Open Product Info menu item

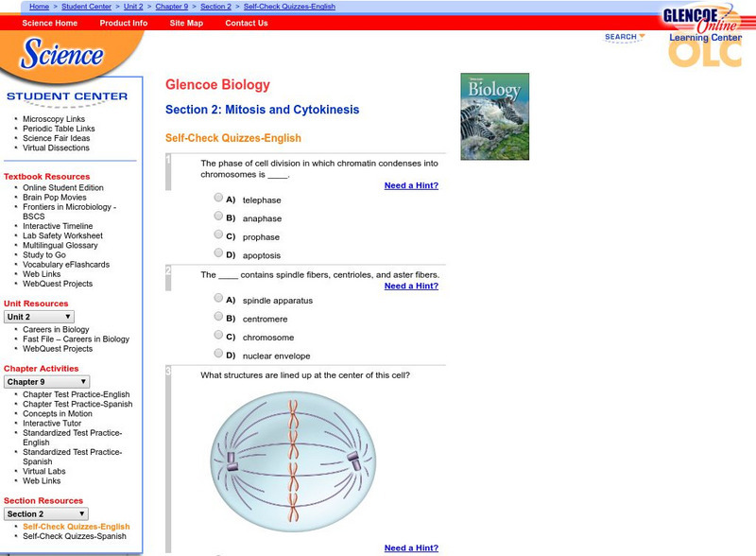(124, 23)
